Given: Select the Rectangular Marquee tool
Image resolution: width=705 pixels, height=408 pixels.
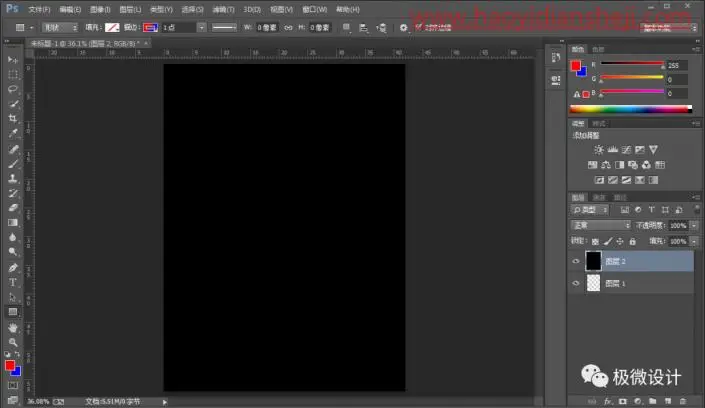Looking at the screenshot, I should click(13, 75).
